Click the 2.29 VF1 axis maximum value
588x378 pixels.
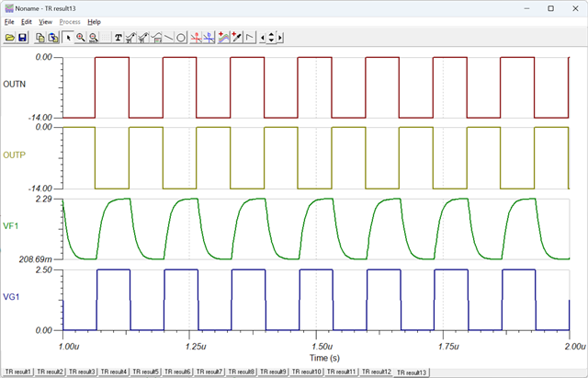44,199
